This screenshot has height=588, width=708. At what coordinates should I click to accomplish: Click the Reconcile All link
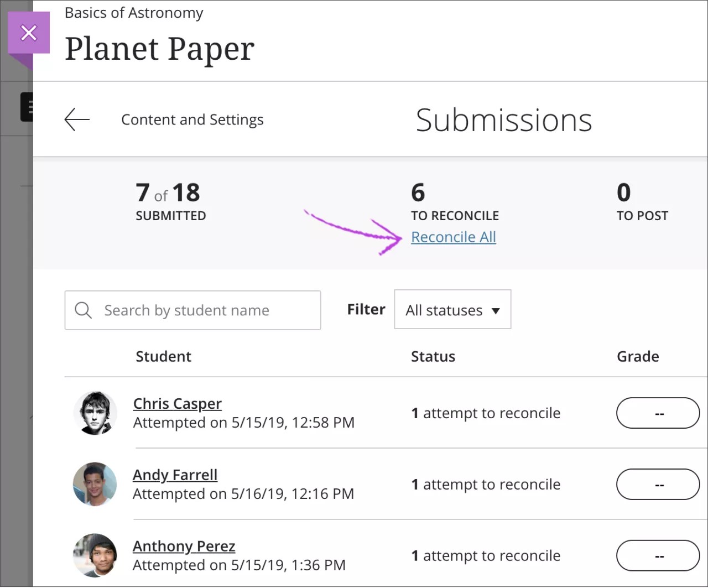point(454,237)
